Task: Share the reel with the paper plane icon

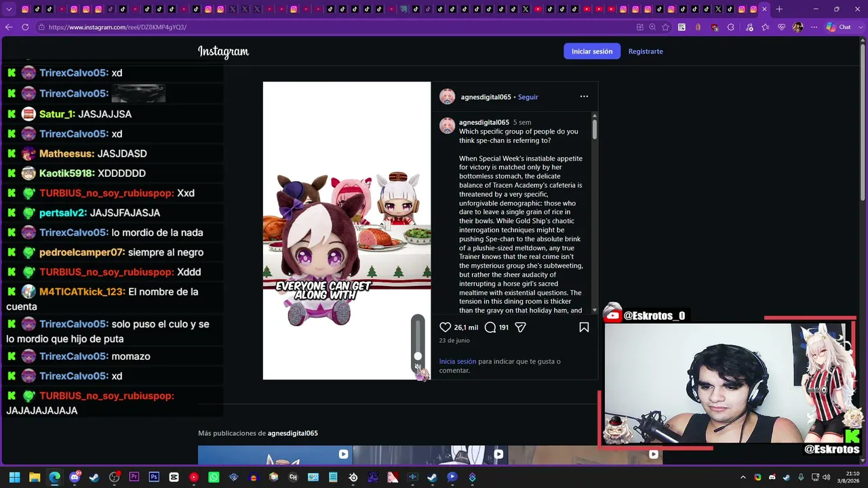Action: pos(520,327)
